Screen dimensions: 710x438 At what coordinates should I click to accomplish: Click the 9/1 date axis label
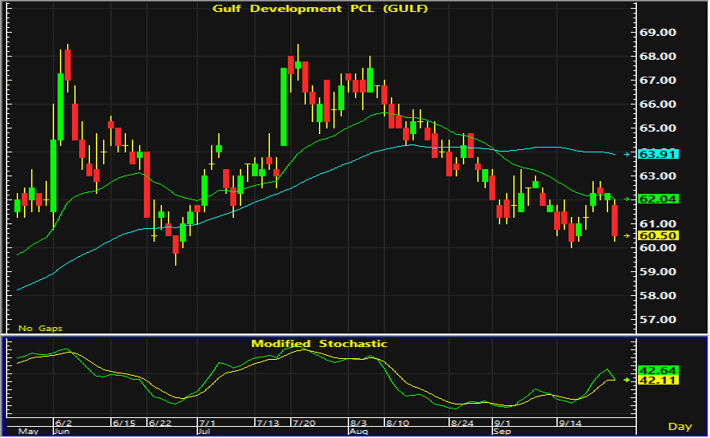[x=502, y=423]
